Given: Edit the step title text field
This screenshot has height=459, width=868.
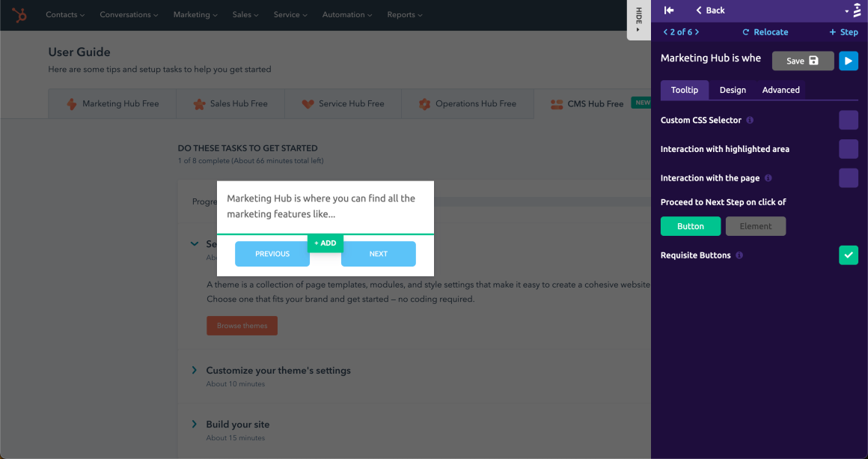Looking at the screenshot, I should (x=710, y=58).
